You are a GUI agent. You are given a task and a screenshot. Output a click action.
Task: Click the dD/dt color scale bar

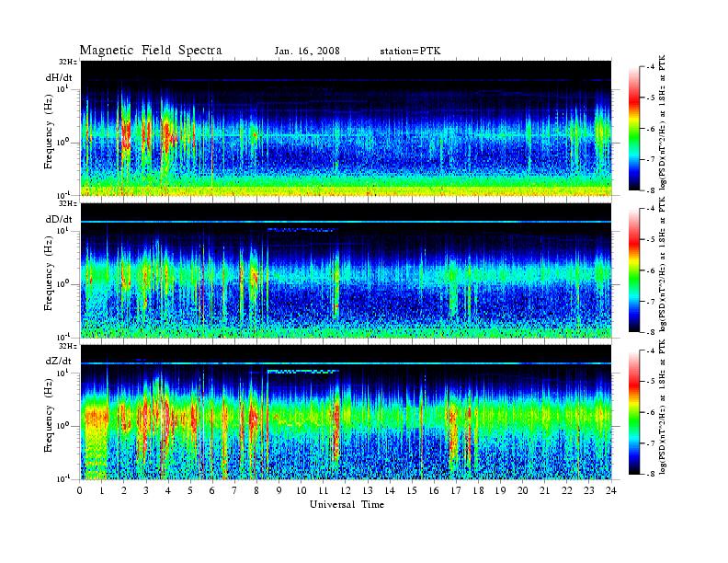[x=634, y=270]
